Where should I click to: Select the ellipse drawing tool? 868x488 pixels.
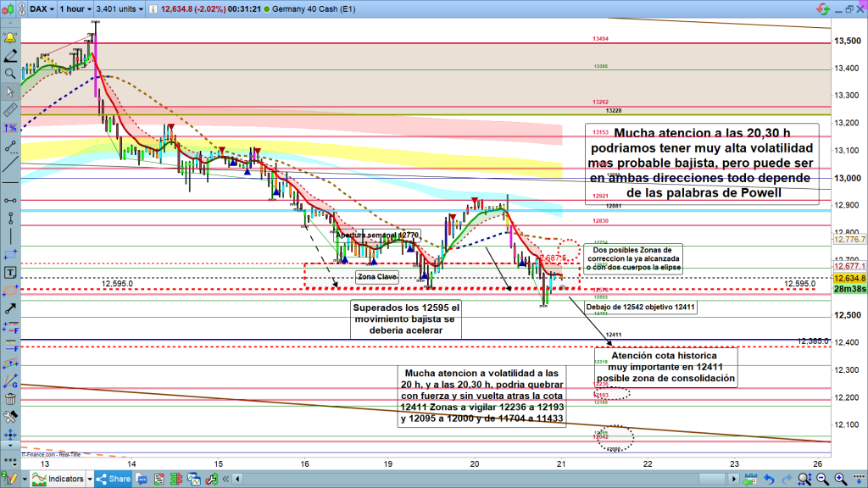coord(10,290)
